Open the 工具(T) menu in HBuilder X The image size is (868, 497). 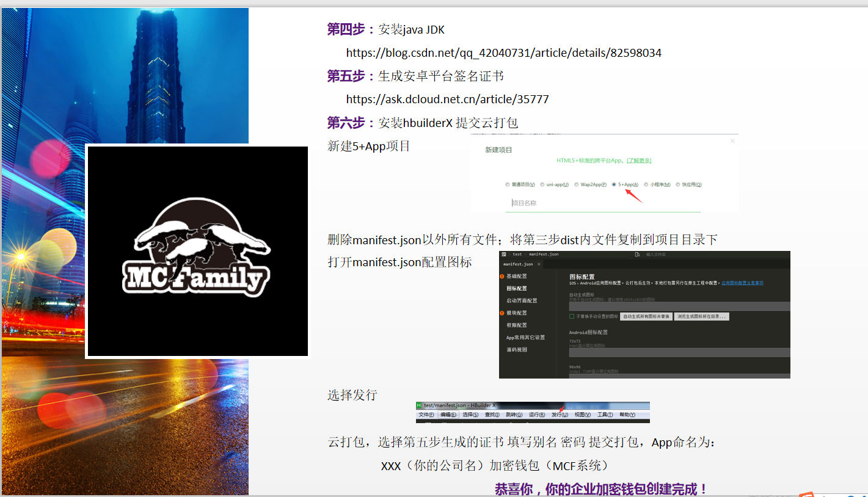605,415
